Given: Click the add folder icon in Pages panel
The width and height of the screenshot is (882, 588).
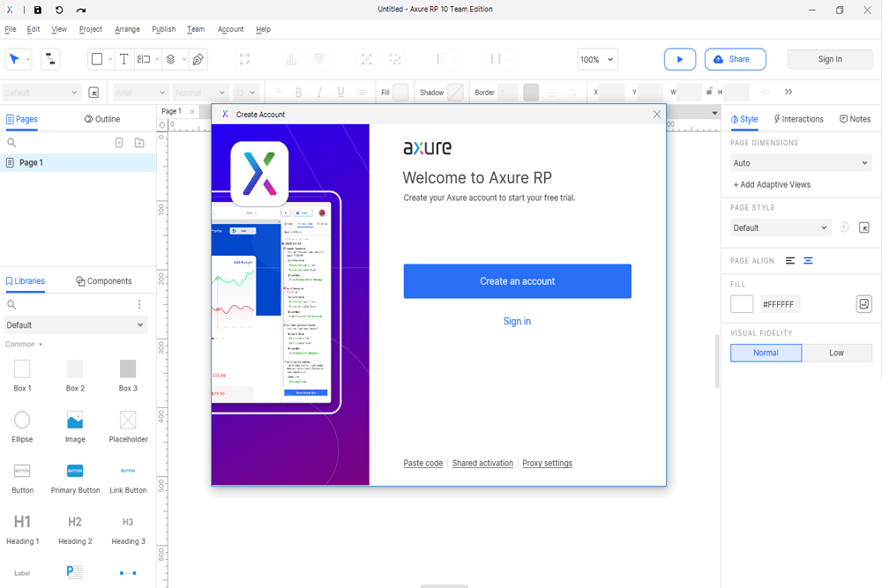Looking at the screenshot, I should click(139, 143).
